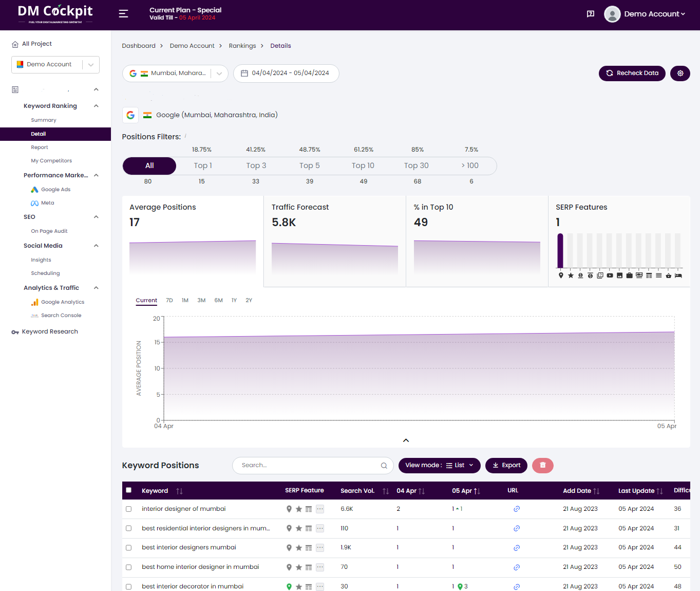Click the local pack pin icon for interior designer of mumbai
Image resolution: width=700 pixels, height=591 pixels.
[289, 509]
